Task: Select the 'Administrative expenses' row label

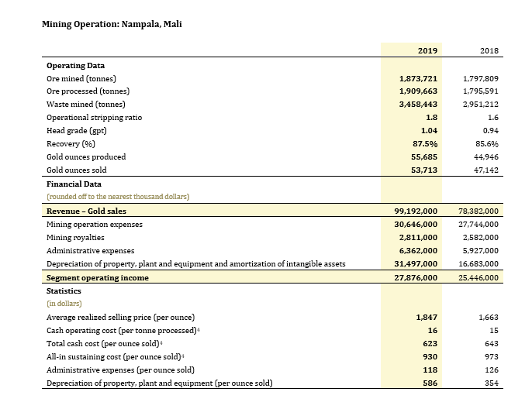Action: 91,251
